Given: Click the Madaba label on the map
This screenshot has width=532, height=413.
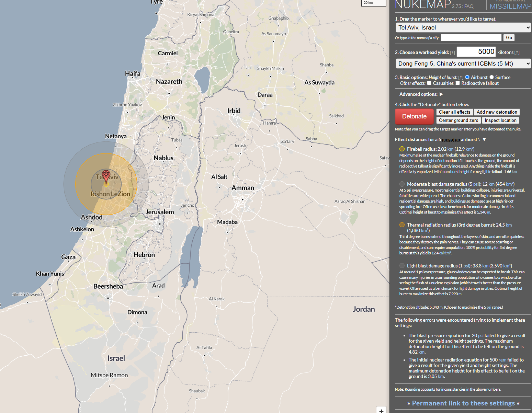Looking at the screenshot, I should (x=227, y=222).
